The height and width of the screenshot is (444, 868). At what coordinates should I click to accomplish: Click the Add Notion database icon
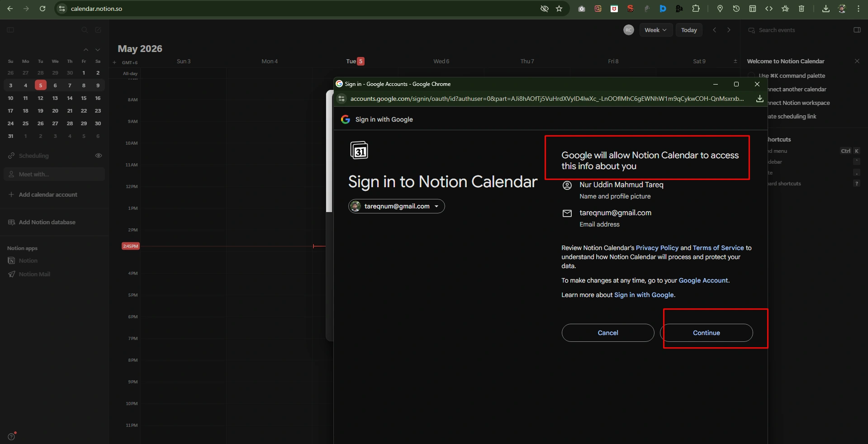(12, 222)
